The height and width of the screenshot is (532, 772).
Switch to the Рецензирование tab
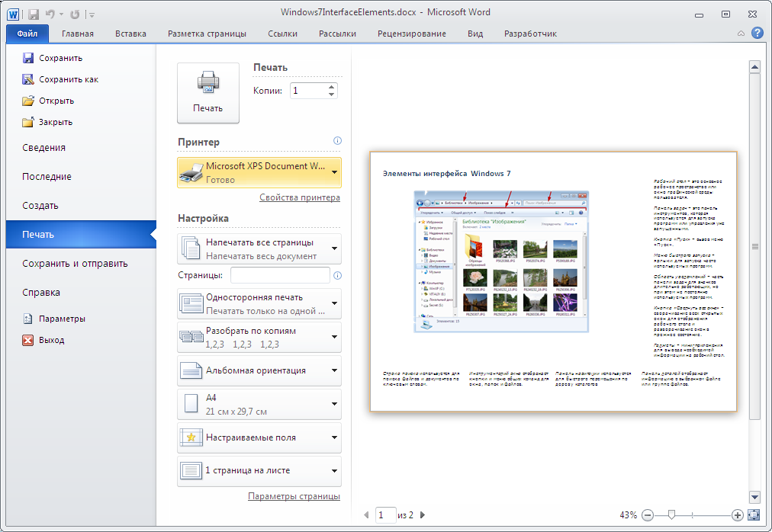pyautogui.click(x=412, y=34)
